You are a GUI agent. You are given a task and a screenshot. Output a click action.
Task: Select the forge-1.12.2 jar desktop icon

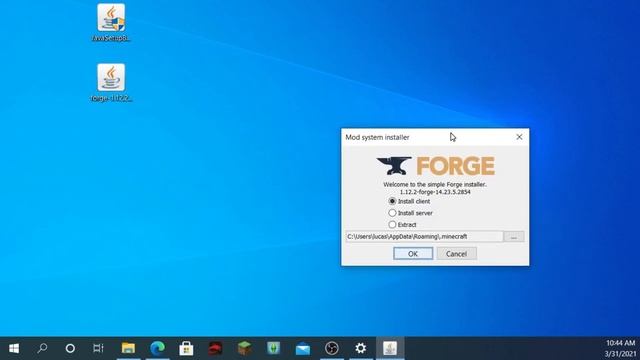point(111,82)
